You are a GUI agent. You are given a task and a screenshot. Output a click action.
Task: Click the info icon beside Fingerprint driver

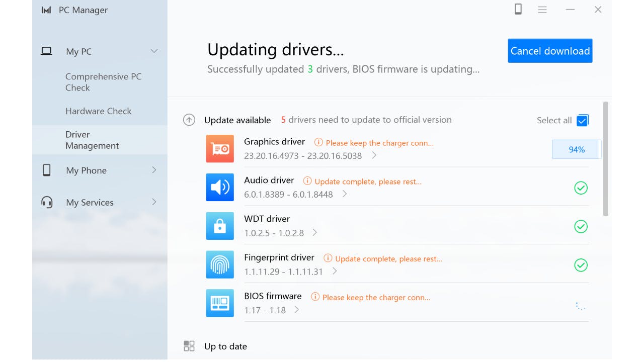[328, 258]
